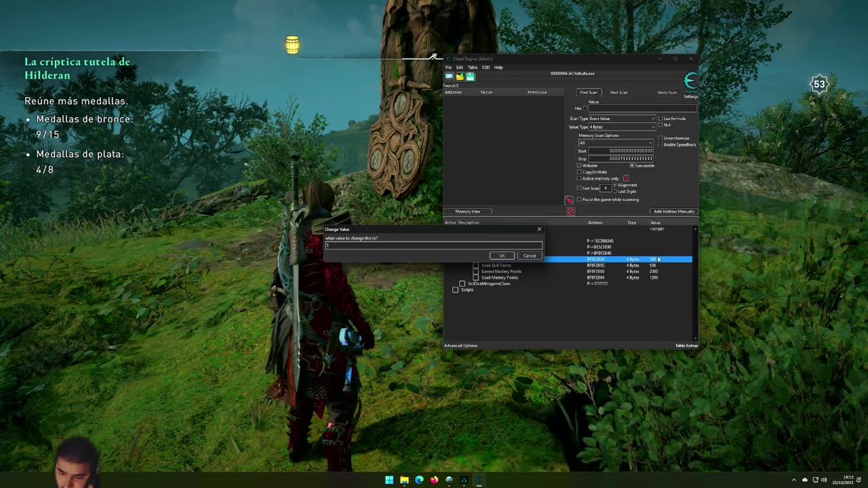Click Add Address Manually button

coord(674,211)
